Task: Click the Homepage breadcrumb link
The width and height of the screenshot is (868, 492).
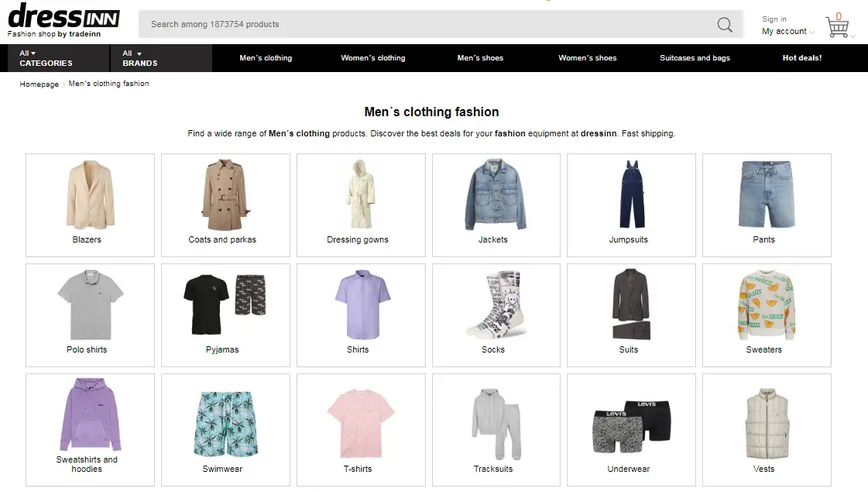Action: (39, 84)
